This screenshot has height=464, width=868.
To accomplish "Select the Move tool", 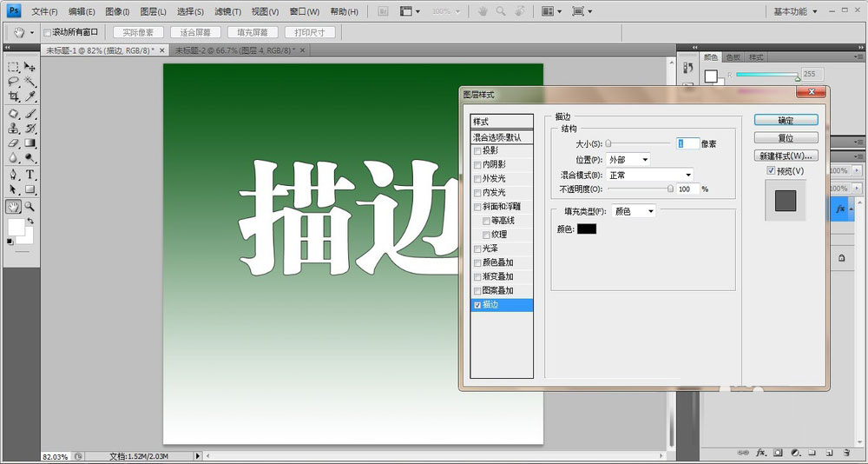I will tap(30, 67).
